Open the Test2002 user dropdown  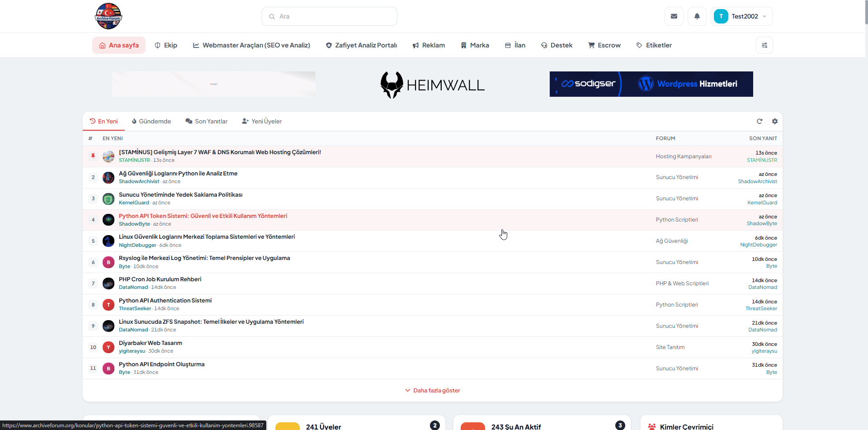[x=741, y=16]
